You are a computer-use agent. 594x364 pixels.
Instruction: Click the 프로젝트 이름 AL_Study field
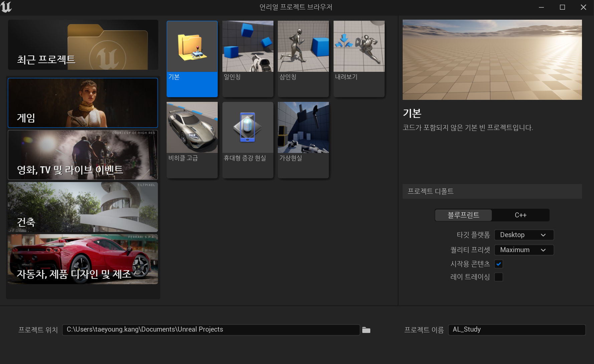pos(517,330)
